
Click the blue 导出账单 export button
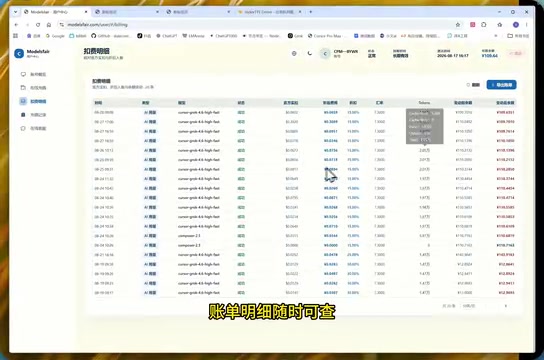pyautogui.click(x=501, y=85)
